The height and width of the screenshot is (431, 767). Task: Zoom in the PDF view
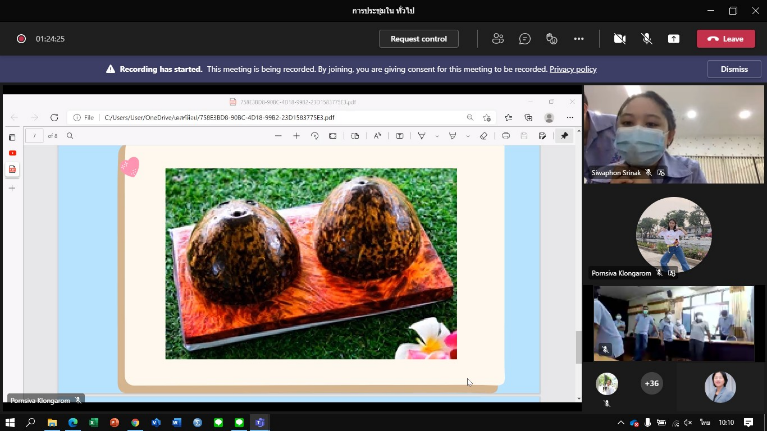pyautogui.click(x=296, y=136)
